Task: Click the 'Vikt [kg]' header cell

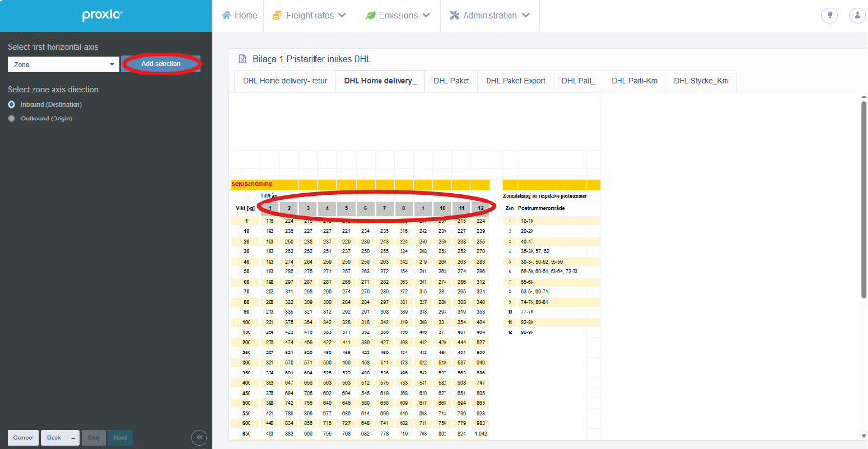Action: coord(246,208)
